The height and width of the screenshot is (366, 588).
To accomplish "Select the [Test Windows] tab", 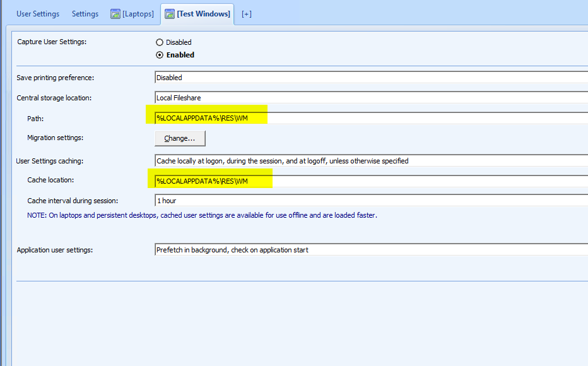I will (201, 13).
